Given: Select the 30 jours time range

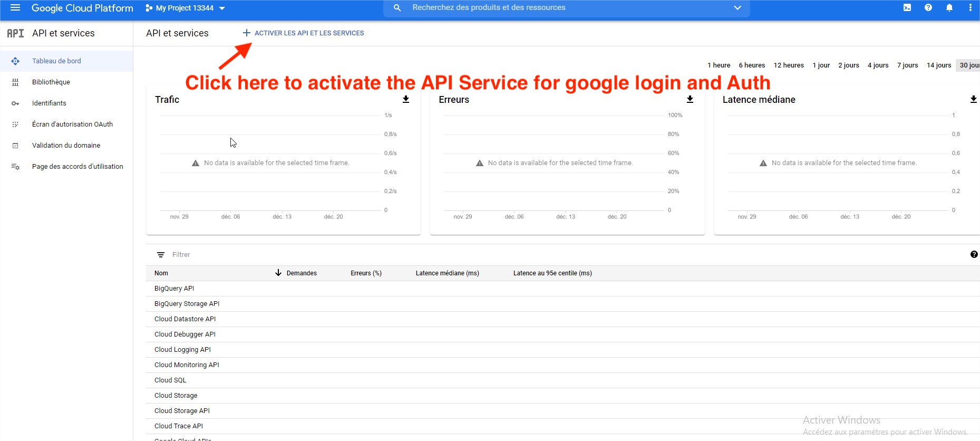Looking at the screenshot, I should [x=968, y=65].
